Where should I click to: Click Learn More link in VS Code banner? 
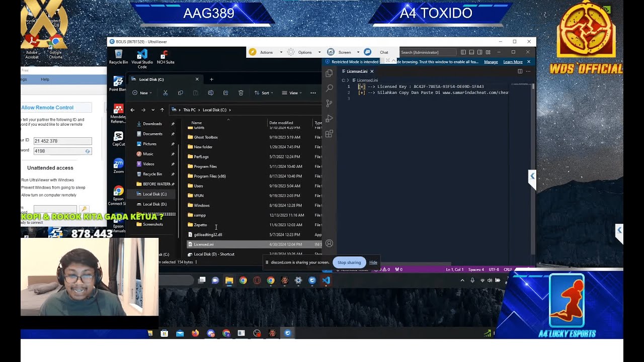pyautogui.click(x=513, y=62)
